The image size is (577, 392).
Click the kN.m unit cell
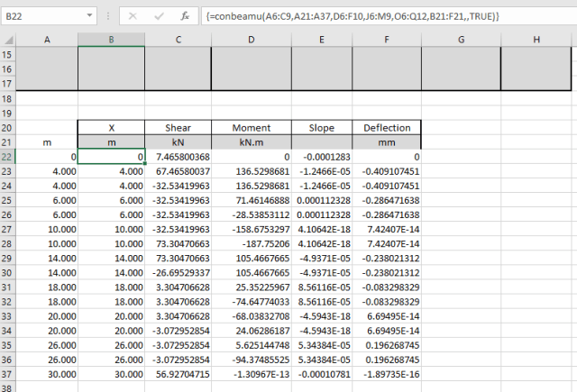pos(251,142)
